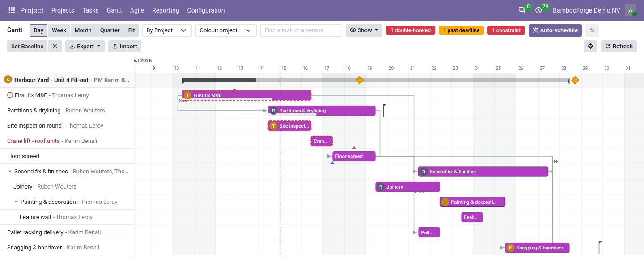The height and width of the screenshot is (266, 644).
Task: Click the Refresh button
Action: click(619, 46)
